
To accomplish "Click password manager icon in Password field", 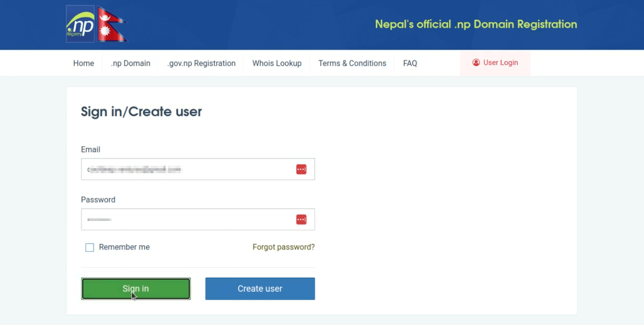I will [x=301, y=219].
